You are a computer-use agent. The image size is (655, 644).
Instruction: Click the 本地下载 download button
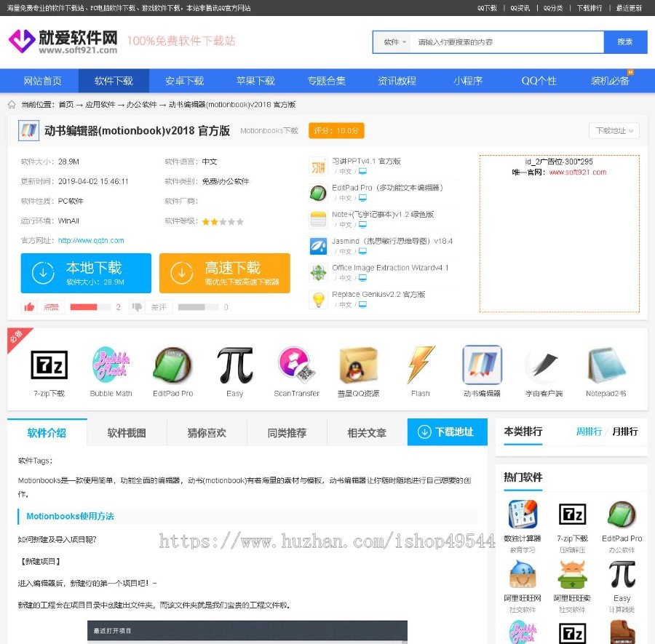86,273
